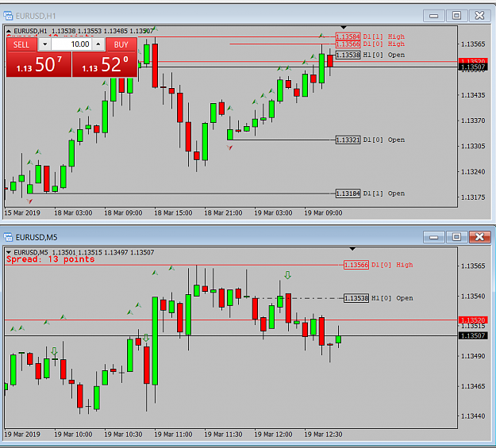Viewport: 496px width, 448px height.
Task: Click the EURUSD,H1 window chart icon
Action: pyautogui.click(x=8, y=16)
